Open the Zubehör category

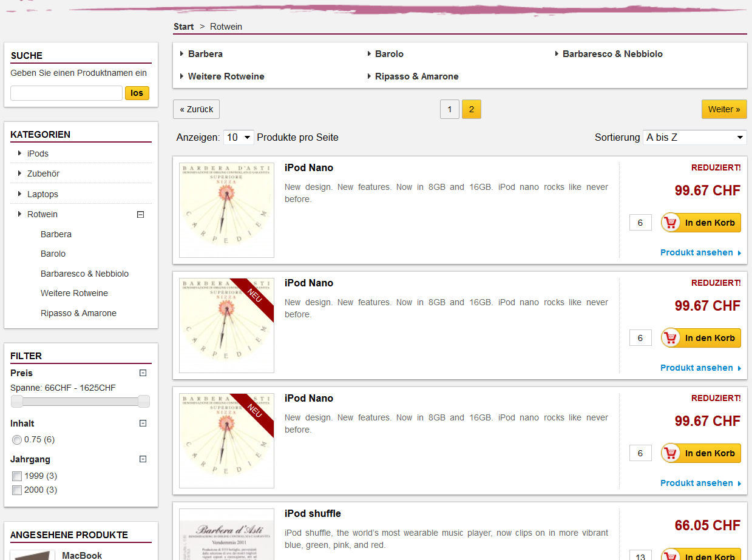[43, 174]
